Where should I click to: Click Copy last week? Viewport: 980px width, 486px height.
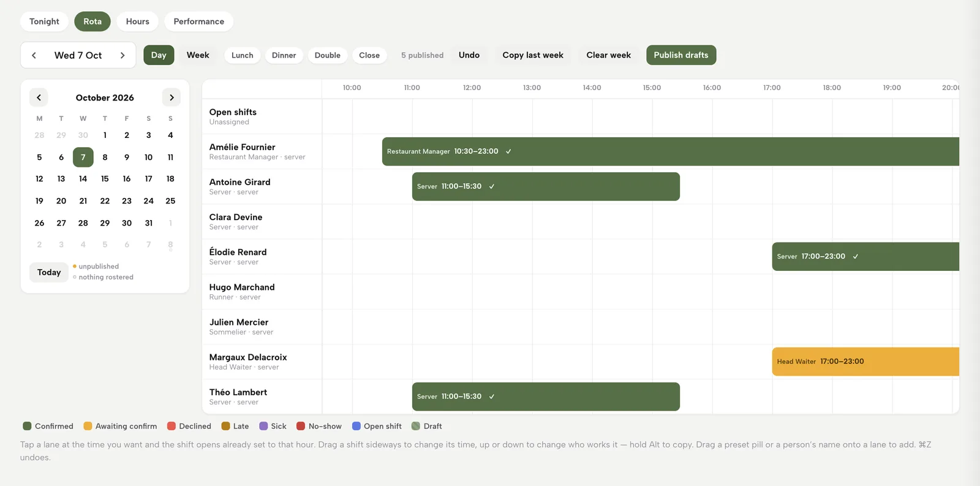tap(533, 55)
